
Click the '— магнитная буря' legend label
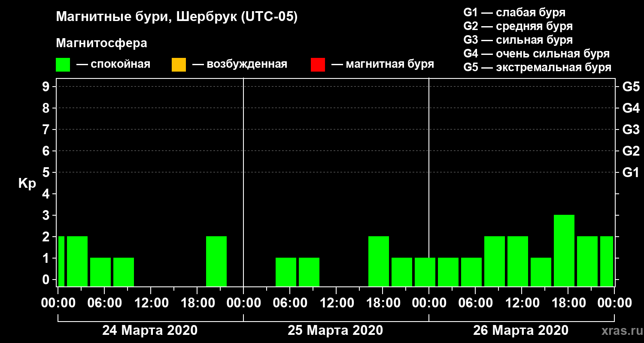tap(383, 65)
